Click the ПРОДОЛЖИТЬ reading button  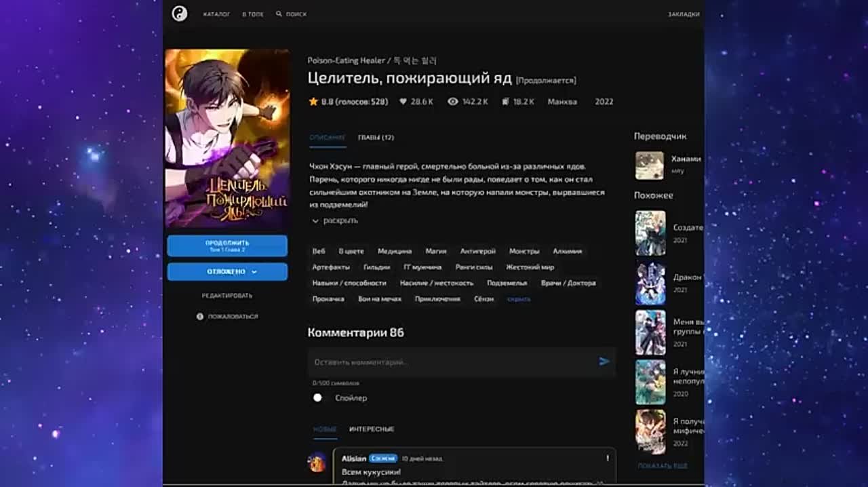(x=227, y=246)
